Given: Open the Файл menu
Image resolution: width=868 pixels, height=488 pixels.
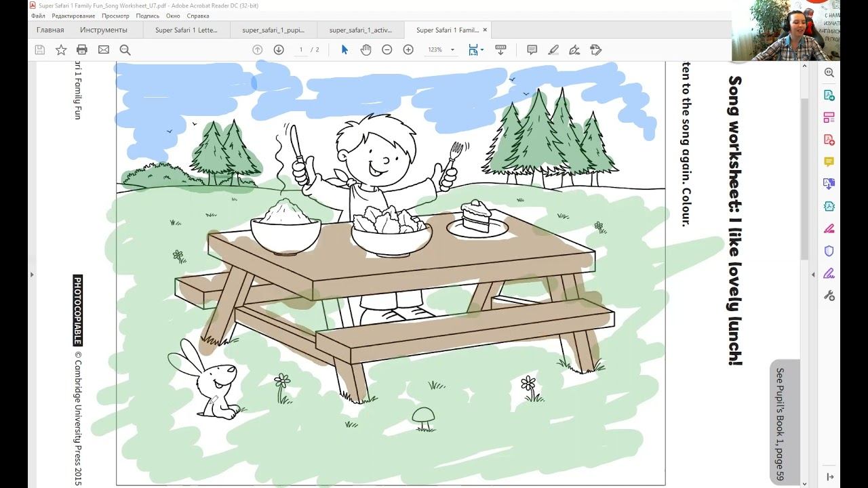Looking at the screenshot, I should coord(38,16).
